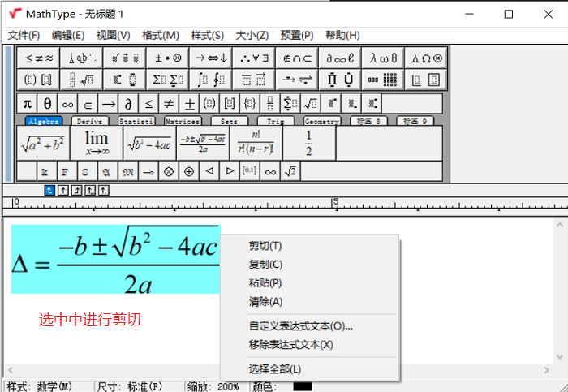Open the 格式(M) menu
Image resolution: width=568 pixels, height=392 pixels.
point(161,35)
